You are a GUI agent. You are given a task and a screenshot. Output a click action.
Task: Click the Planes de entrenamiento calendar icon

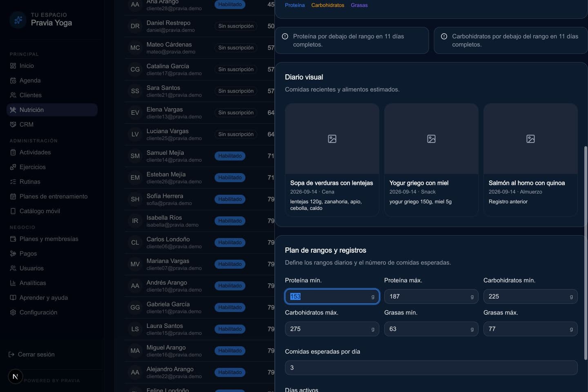[x=13, y=196]
